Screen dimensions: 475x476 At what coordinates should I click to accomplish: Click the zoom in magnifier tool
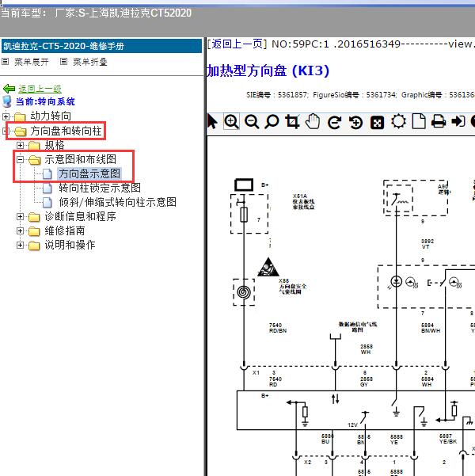coord(231,121)
